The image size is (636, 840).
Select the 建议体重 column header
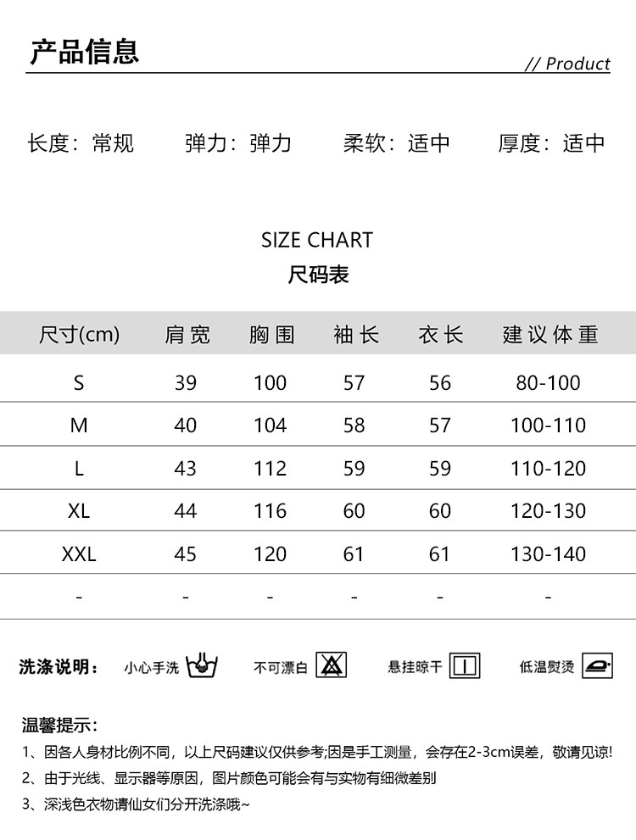click(x=550, y=334)
